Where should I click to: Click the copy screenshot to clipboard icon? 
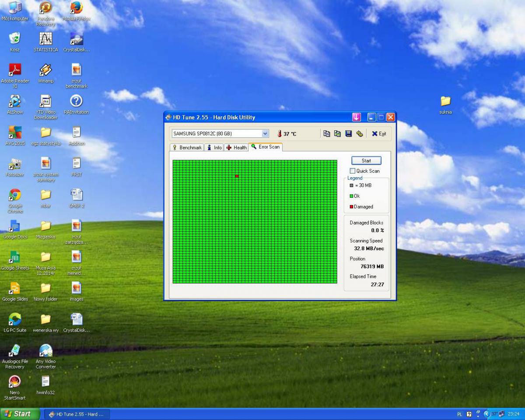[x=337, y=133]
